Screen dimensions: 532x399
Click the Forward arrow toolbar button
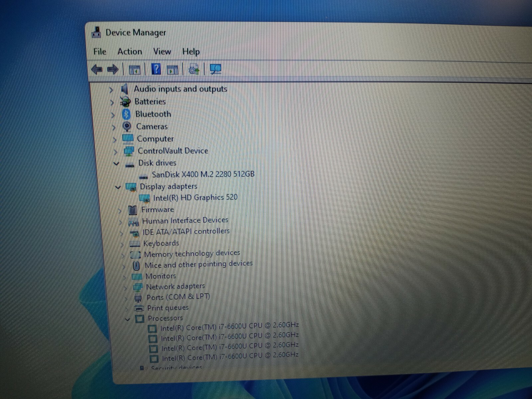pos(113,69)
